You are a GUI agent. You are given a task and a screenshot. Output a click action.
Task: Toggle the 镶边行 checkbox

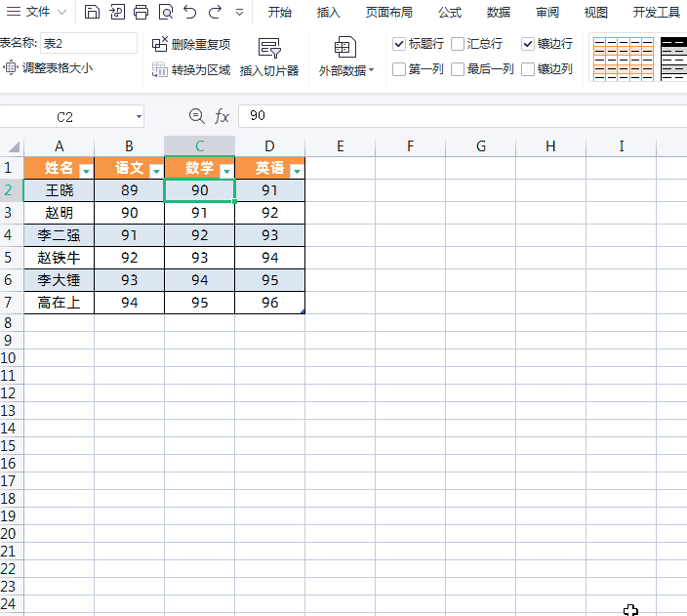(x=528, y=44)
